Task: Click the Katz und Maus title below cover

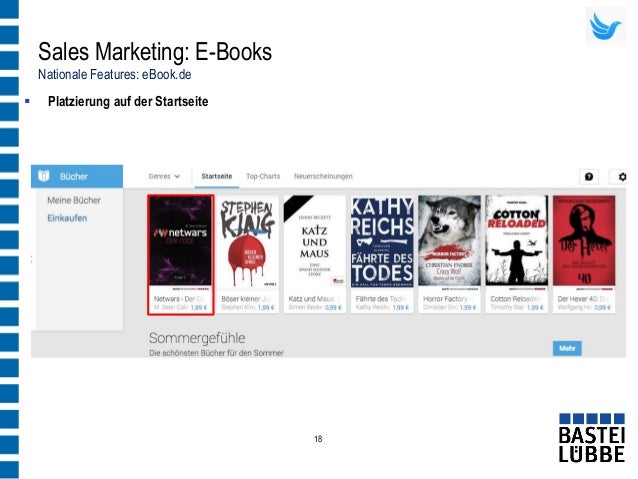Action: (x=312, y=299)
